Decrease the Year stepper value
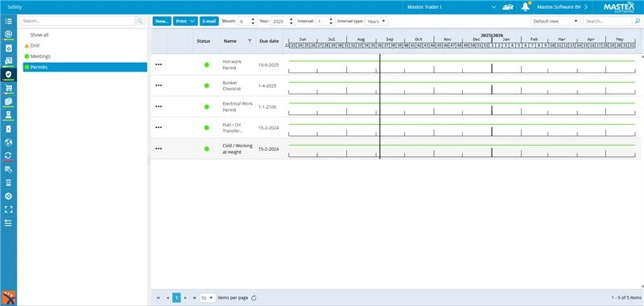644x306 pixels. pyautogui.click(x=291, y=23)
